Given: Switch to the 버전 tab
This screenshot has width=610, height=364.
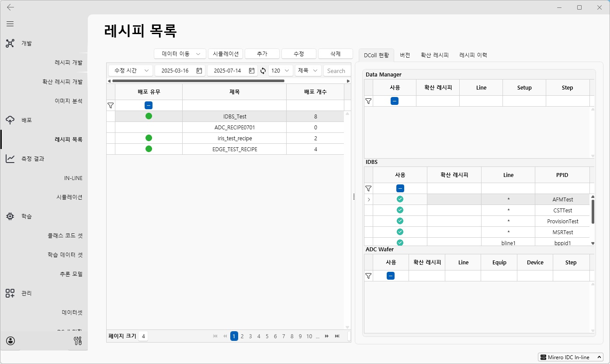Looking at the screenshot, I should [405, 55].
